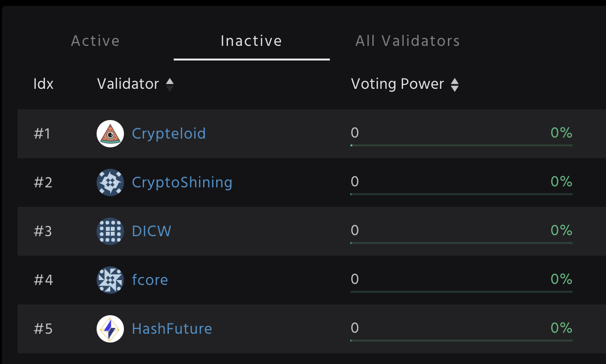Select the Inactive tab

tap(251, 41)
